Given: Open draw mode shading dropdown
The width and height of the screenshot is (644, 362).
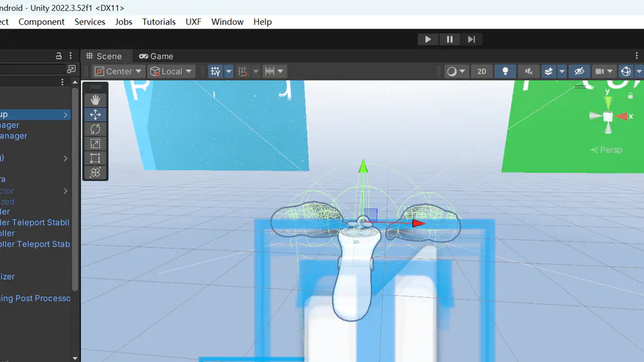Looking at the screenshot, I should (456, 72).
